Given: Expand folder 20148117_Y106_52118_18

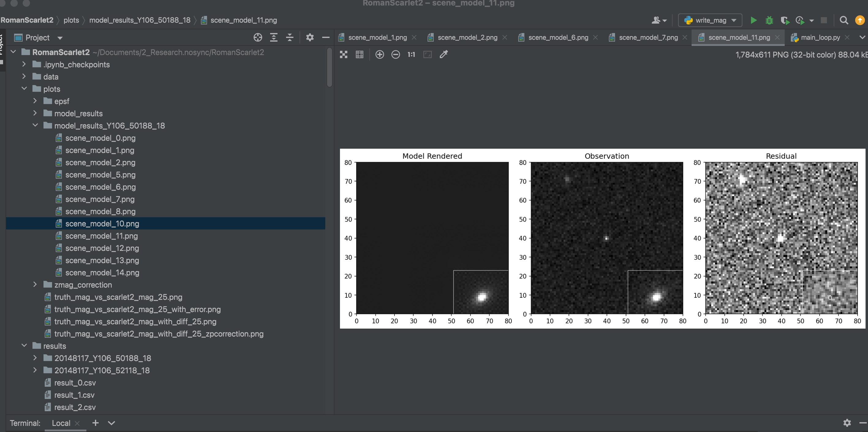Looking at the screenshot, I should 35,370.
